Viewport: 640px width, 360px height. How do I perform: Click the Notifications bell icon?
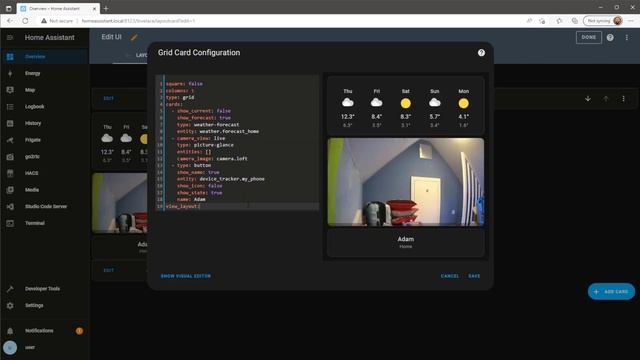tap(10, 331)
